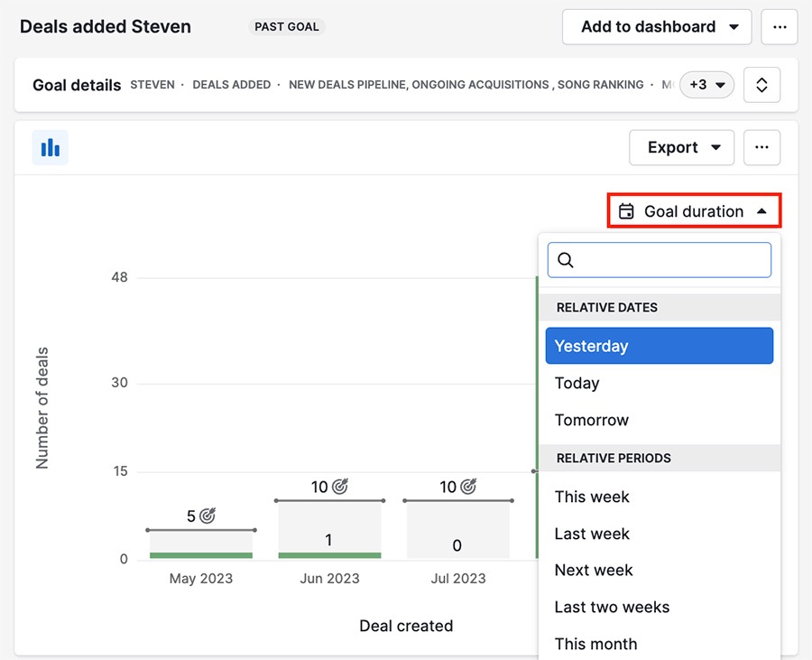Image resolution: width=812 pixels, height=660 pixels.
Task: Open the Add to dashboard dropdown arrow
Action: pos(734,26)
